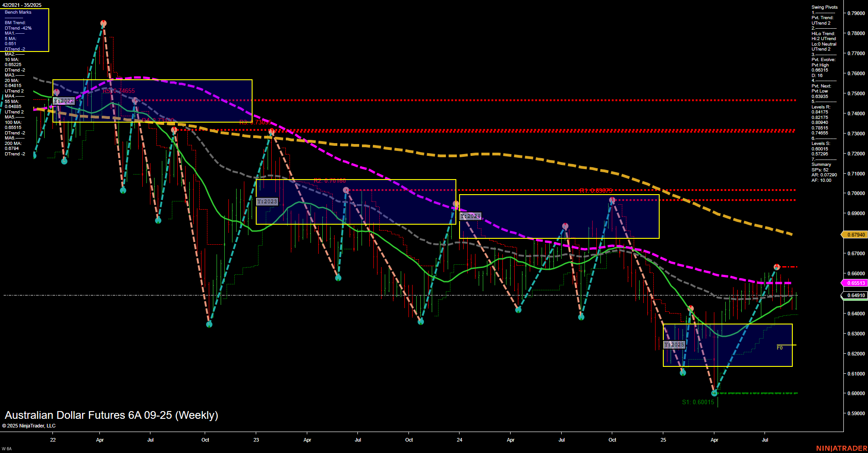868x453 pixels.
Task: Click the W 6A instrument label in the bottom-left
Action: point(6,448)
